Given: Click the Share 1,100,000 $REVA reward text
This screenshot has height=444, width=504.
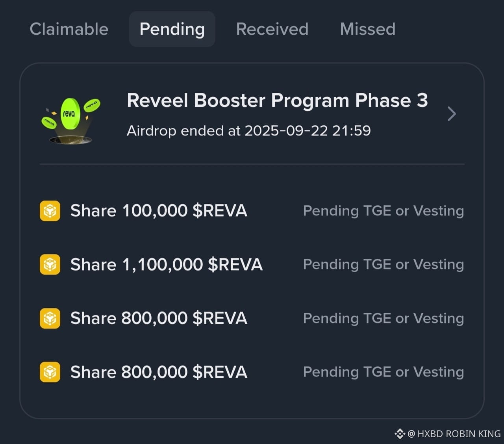Looking at the screenshot, I should 167,264.
